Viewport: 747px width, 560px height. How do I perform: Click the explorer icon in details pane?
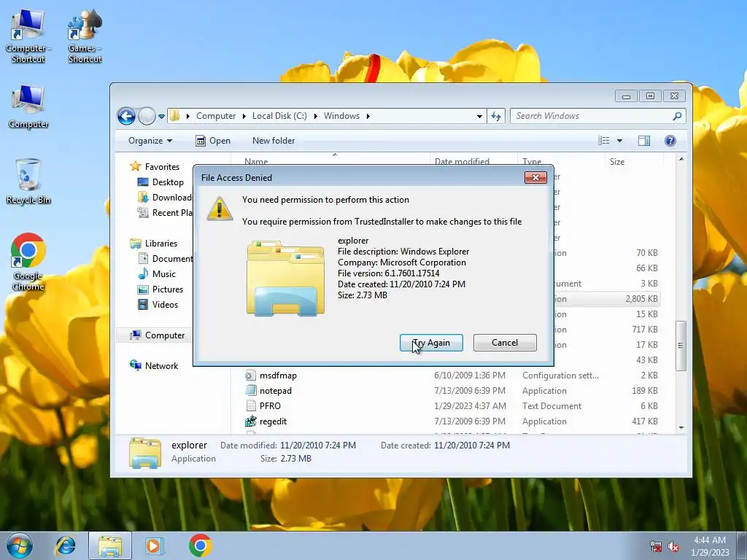pyautogui.click(x=145, y=452)
